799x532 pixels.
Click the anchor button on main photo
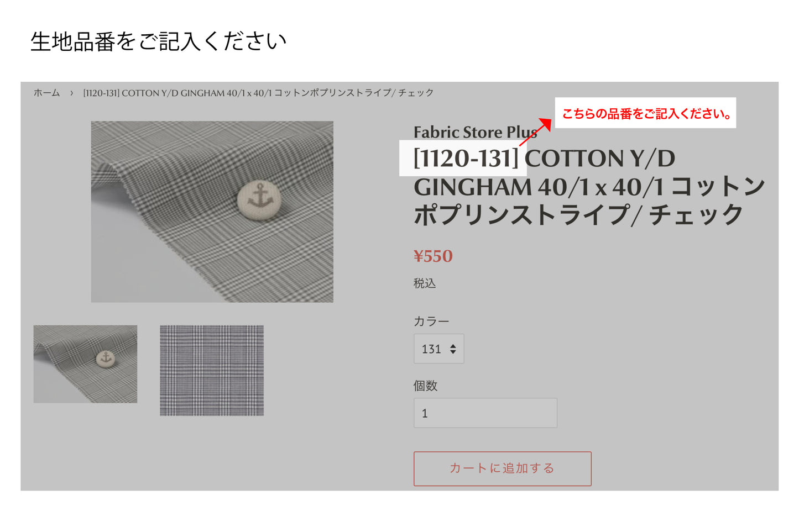(x=259, y=199)
